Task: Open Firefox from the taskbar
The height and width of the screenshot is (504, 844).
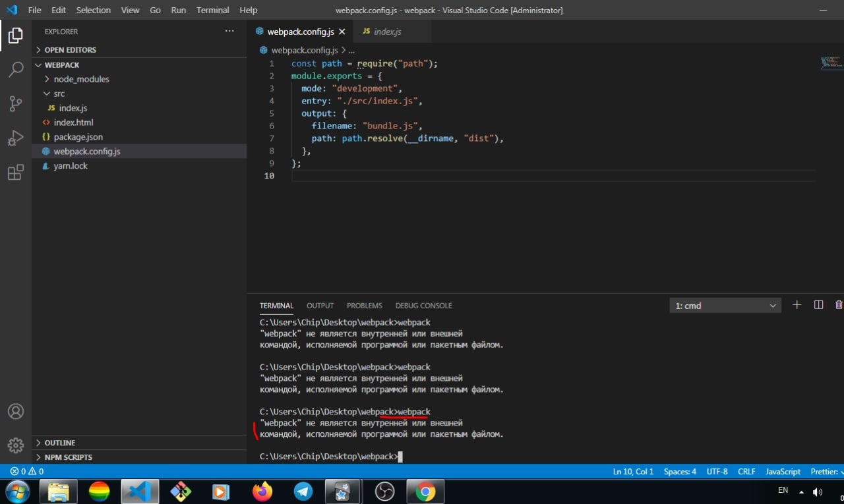Action: coord(262,491)
